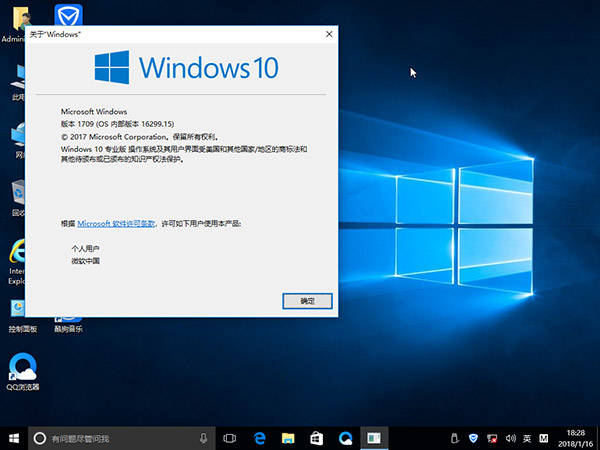Select the QQ浏览器 desktop shortcut
Screen dimensions: 600x450
[23, 372]
